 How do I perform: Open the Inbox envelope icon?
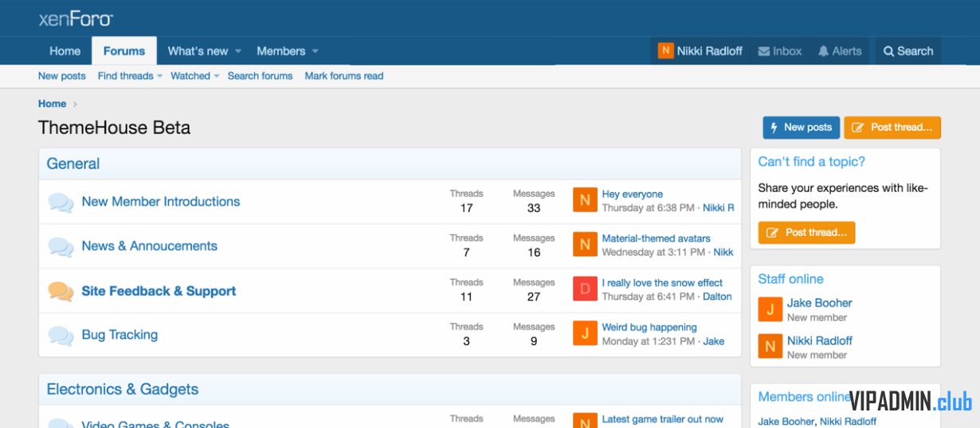coord(764,51)
